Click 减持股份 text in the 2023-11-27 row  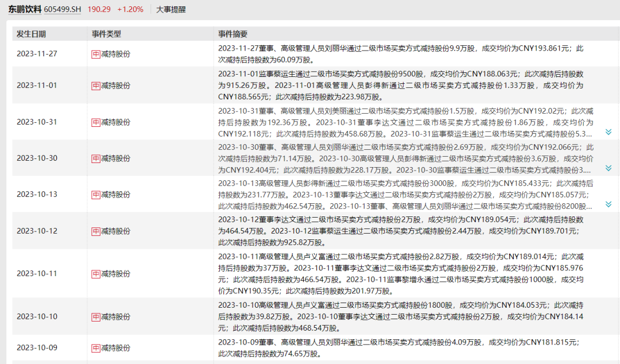coord(115,54)
